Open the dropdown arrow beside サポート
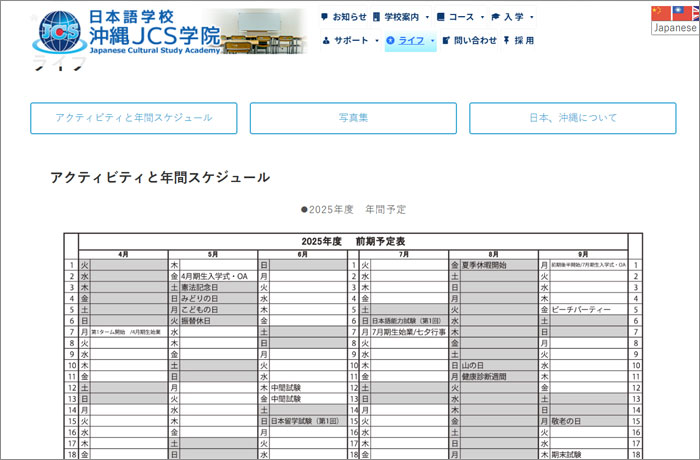This screenshot has width=700, height=460. [x=376, y=41]
